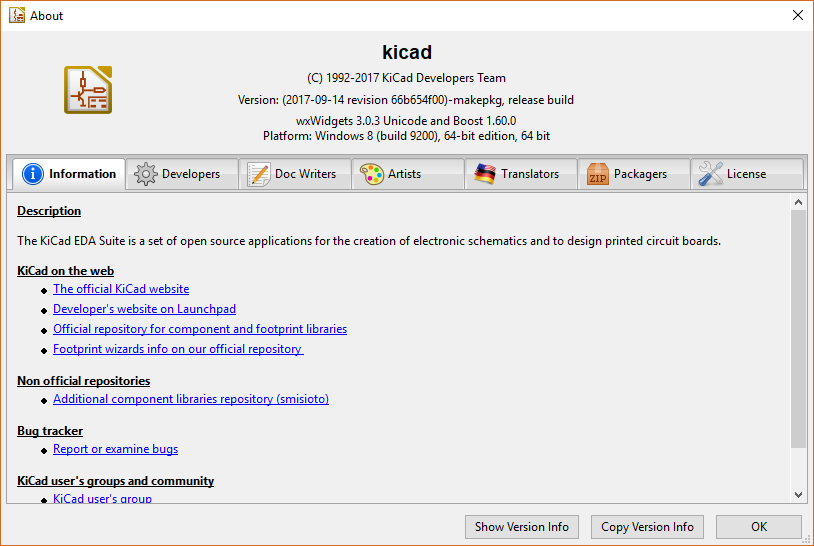Switch to the Packagers tab label
Image resolution: width=814 pixels, height=546 pixels.
coord(641,174)
